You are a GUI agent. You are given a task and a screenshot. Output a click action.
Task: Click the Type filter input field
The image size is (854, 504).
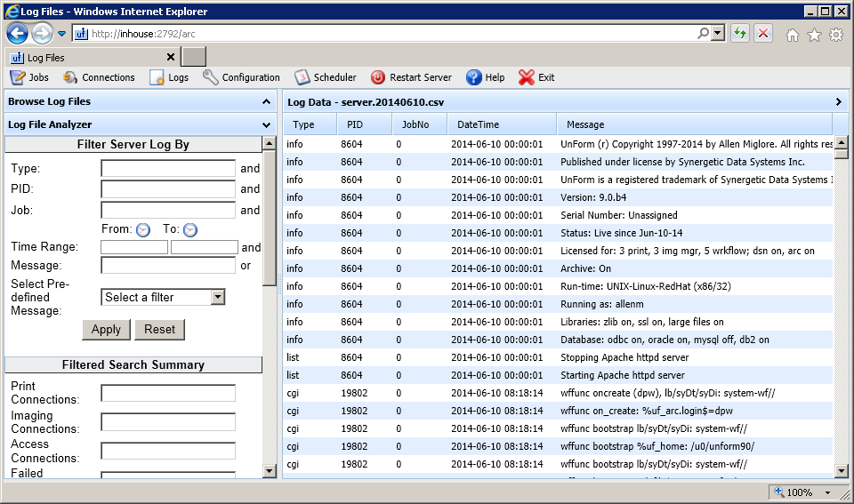[168, 168]
